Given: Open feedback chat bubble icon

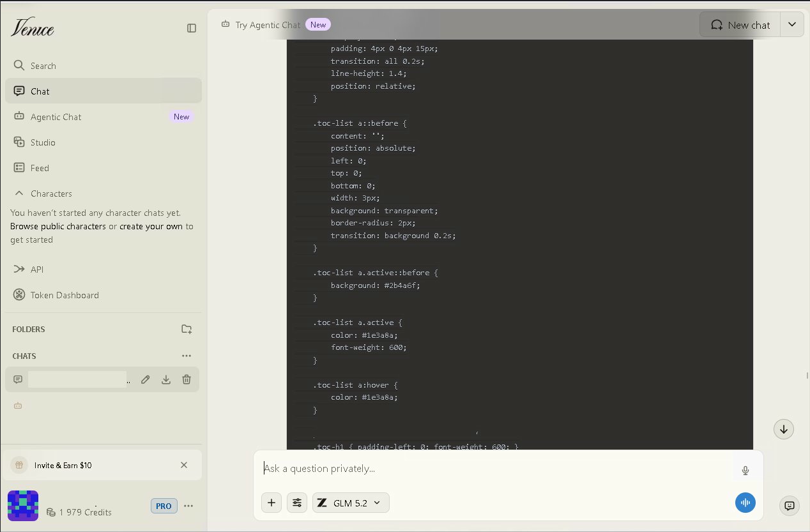Looking at the screenshot, I should (x=790, y=506).
